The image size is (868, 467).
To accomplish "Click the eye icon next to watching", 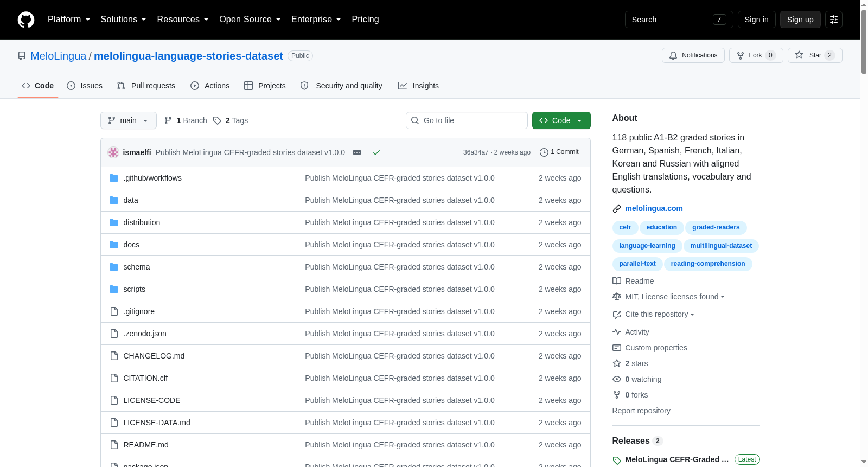I will point(617,379).
